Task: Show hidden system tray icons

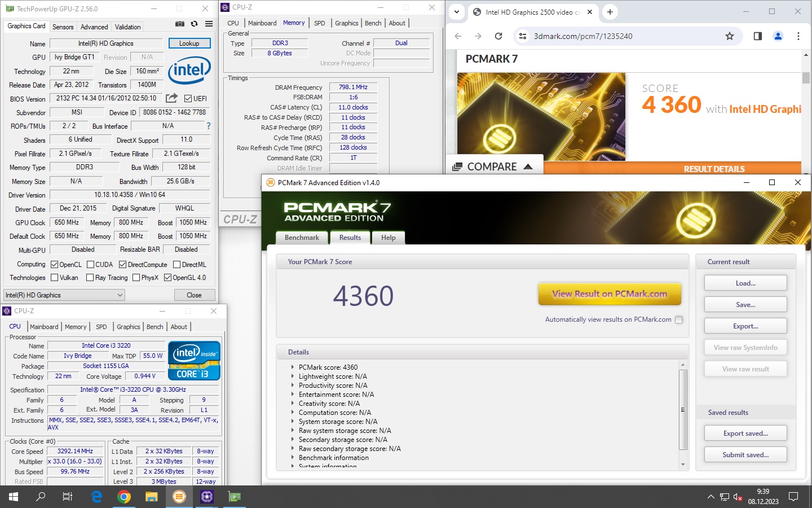Action: 710,497
